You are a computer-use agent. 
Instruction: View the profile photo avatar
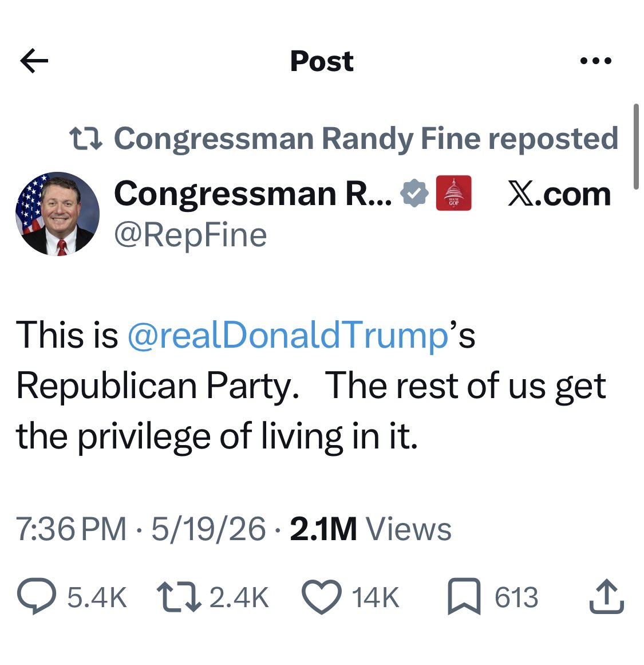coord(58,214)
